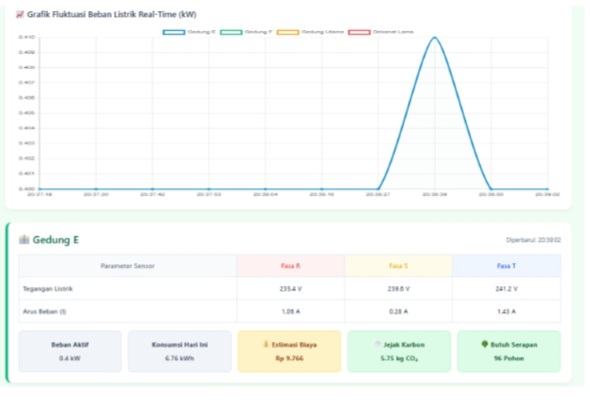Select the Fasa T column header
590x405 pixels.
point(506,266)
